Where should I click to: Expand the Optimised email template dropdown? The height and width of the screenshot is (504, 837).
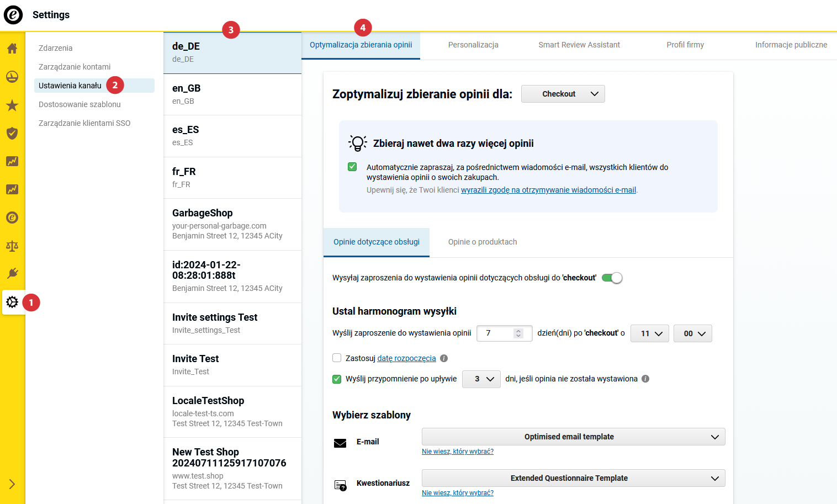(x=573, y=437)
